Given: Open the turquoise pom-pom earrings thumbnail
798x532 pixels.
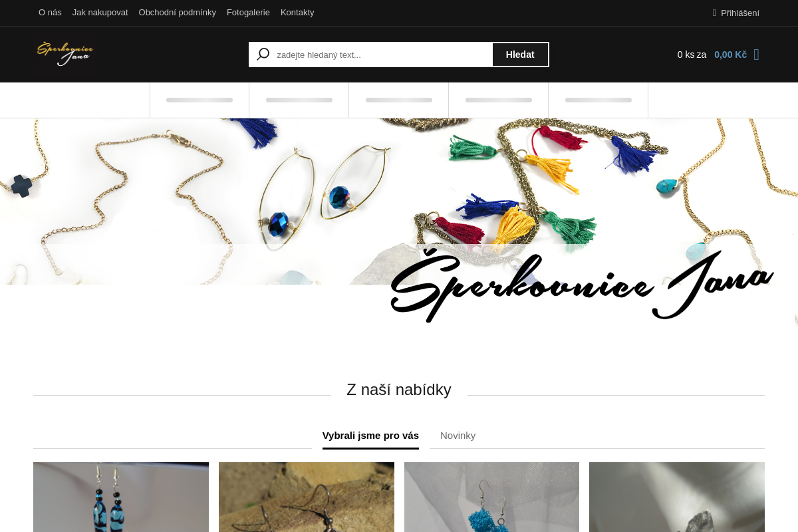Looking at the screenshot, I should click(x=491, y=497).
